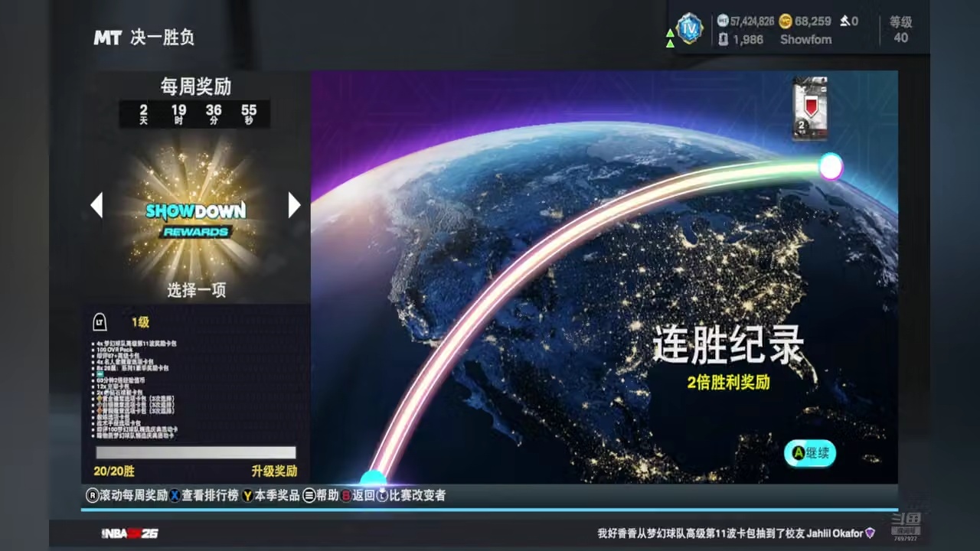Image resolution: width=980 pixels, height=551 pixels.
Task: Go to the next weekly reward
Action: (x=294, y=205)
